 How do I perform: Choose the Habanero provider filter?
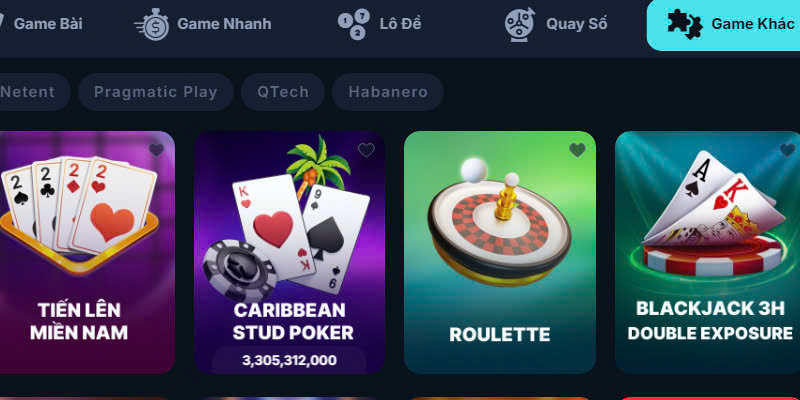coord(388,92)
